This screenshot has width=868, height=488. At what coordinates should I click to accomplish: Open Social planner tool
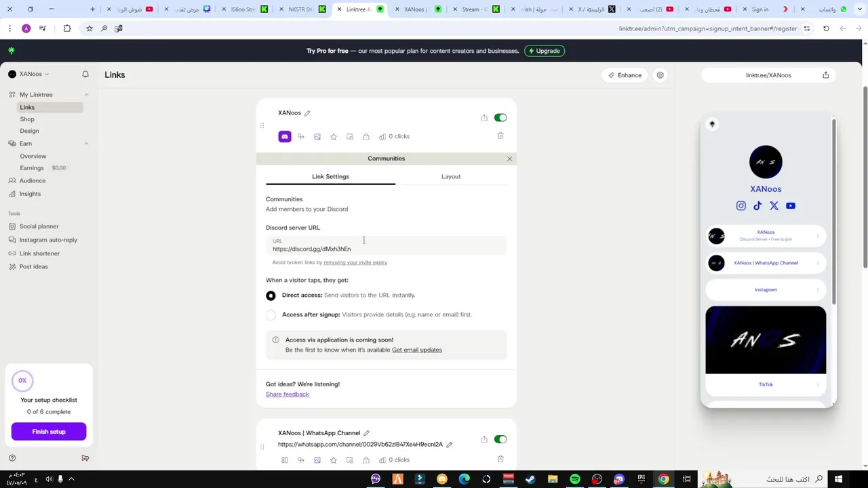39,226
